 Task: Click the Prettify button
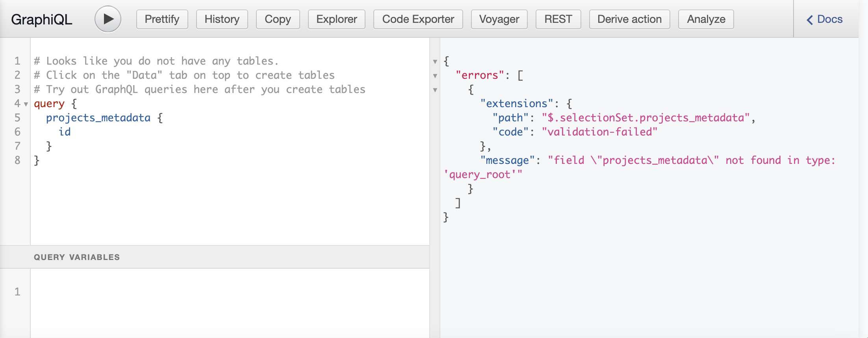tap(162, 19)
